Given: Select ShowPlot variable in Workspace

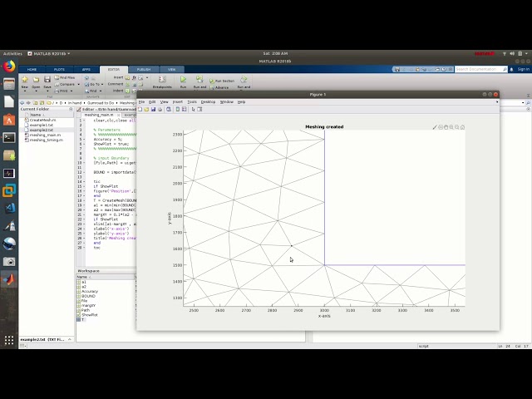Looking at the screenshot, I should 90,315.
